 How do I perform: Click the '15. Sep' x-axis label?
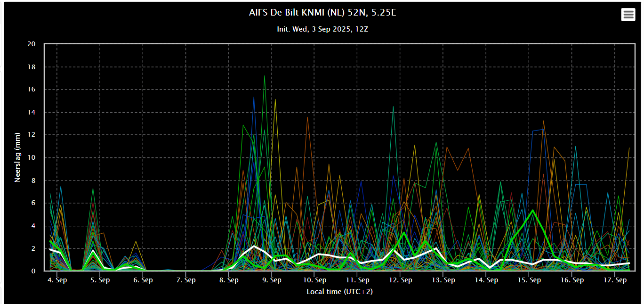pyautogui.click(x=529, y=280)
